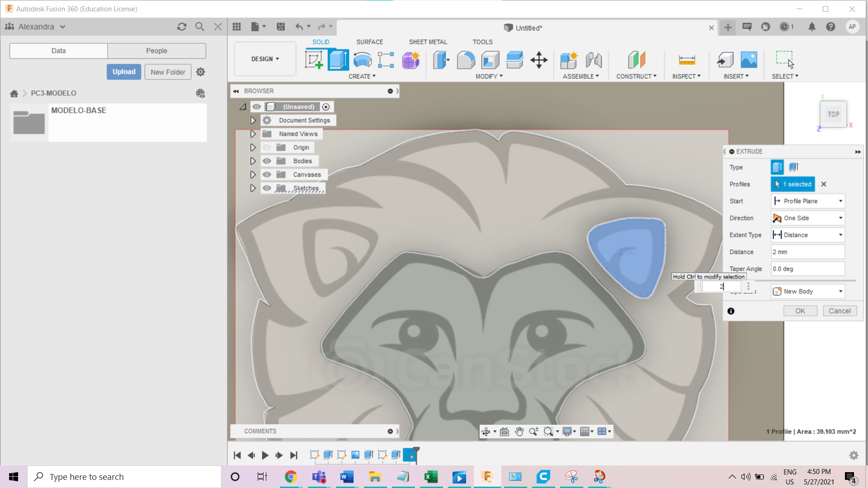Open the CONSTRUCT menu

coord(637,76)
